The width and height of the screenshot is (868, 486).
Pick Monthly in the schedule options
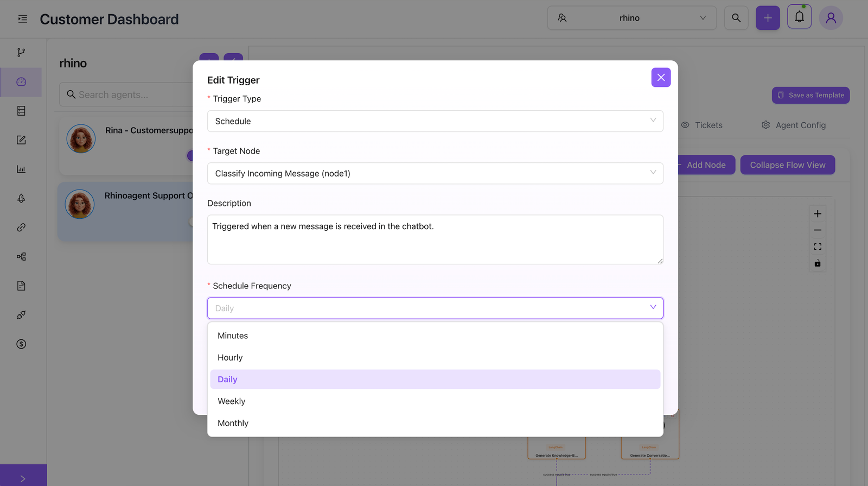233,423
